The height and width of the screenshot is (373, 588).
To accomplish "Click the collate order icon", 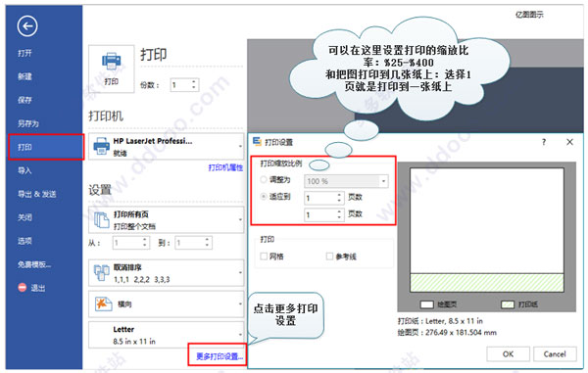I will click(102, 272).
